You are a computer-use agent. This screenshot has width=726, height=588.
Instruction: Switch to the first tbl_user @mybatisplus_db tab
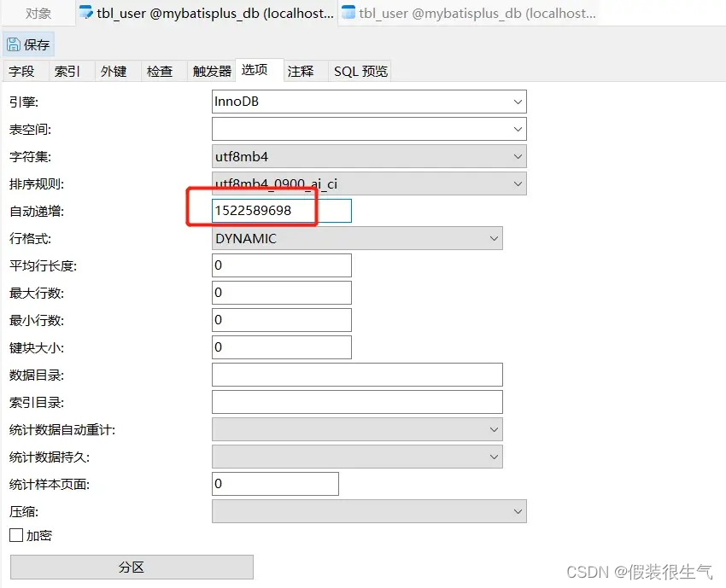click(207, 14)
